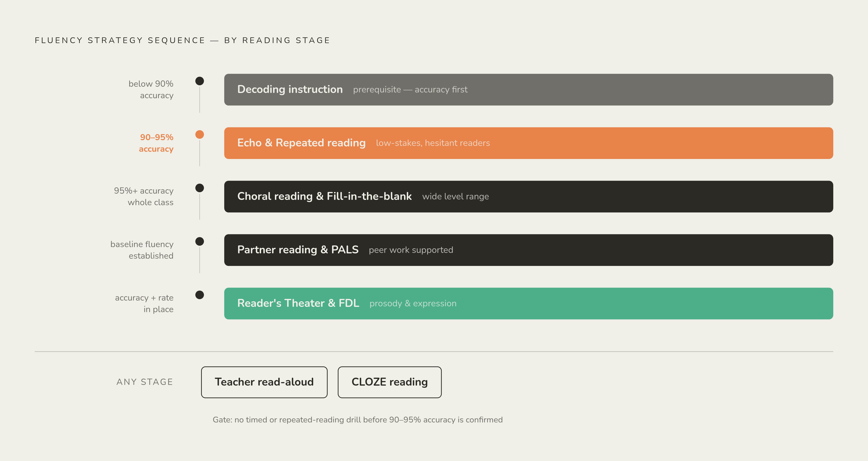This screenshot has width=868, height=461.
Task: Click the Gate note about 90–95% accuracy
Action: pos(358,420)
